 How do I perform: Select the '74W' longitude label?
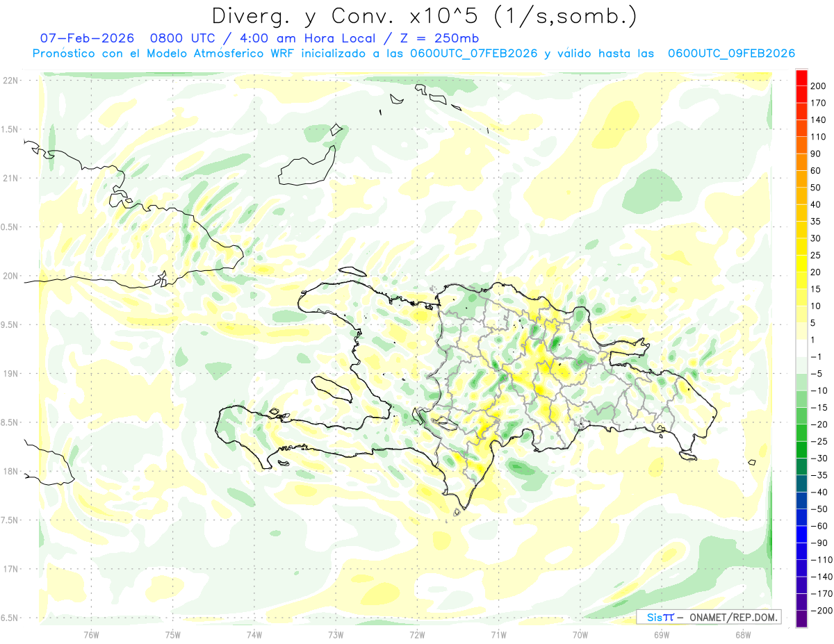254,634
